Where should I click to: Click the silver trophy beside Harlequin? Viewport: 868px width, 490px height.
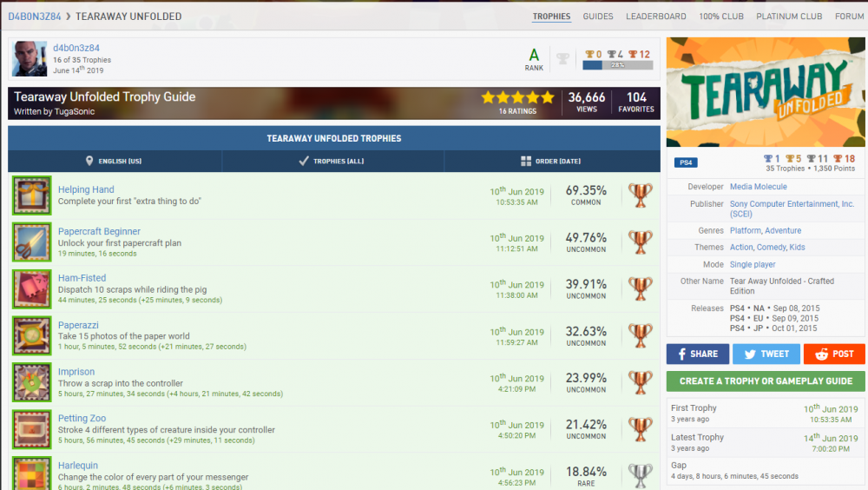click(641, 475)
